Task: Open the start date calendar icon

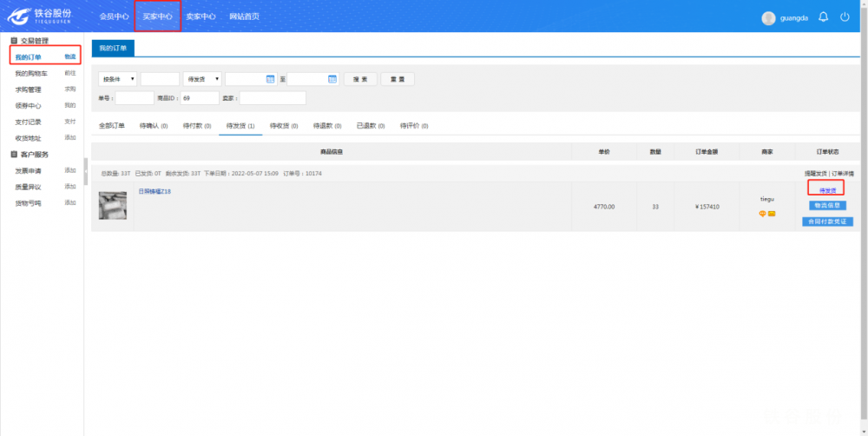Action: pos(270,79)
